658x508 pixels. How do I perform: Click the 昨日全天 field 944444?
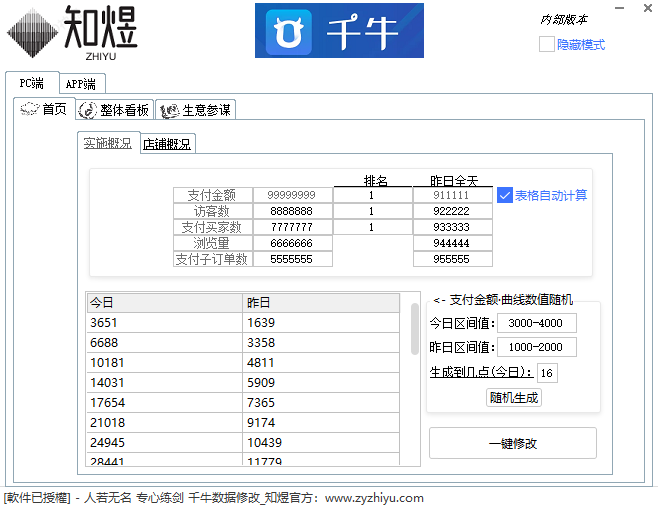click(452, 243)
